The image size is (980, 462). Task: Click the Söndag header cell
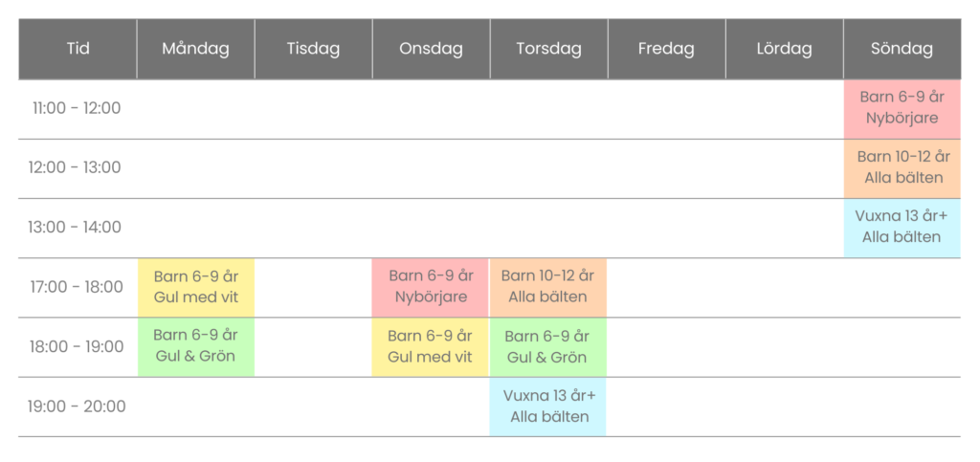[x=902, y=49]
